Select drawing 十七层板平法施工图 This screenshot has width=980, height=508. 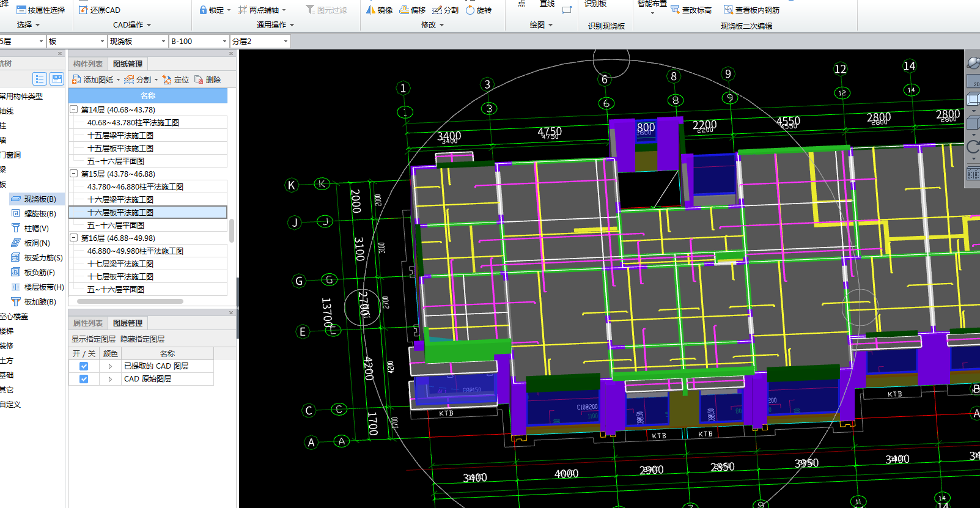point(120,276)
